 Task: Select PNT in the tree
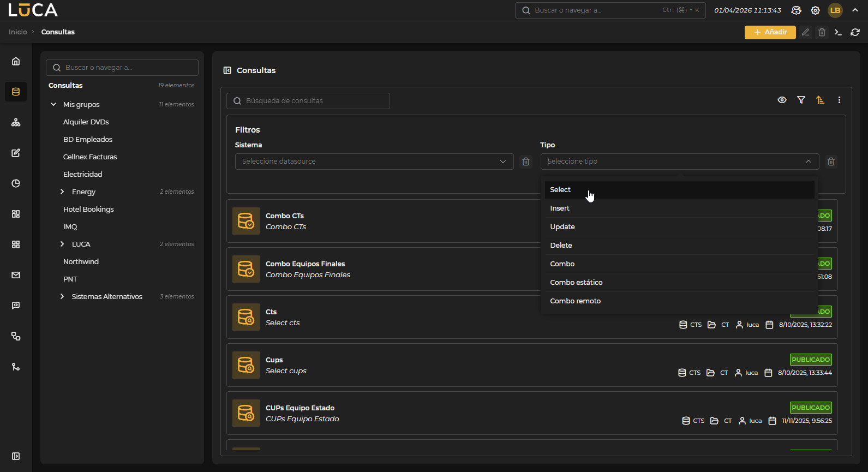pos(70,279)
